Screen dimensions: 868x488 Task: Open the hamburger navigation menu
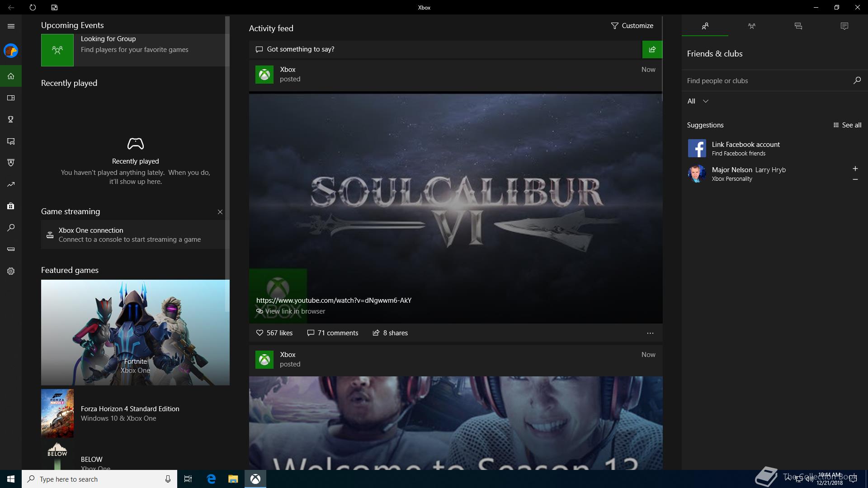click(11, 26)
